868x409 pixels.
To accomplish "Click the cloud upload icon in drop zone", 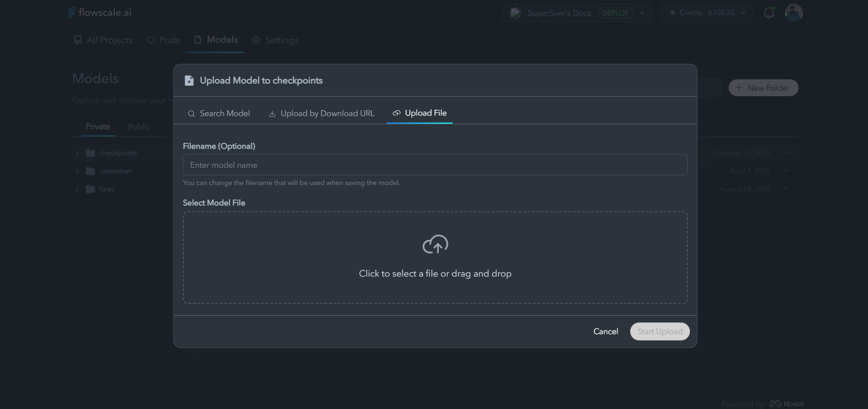I will 435,244.
